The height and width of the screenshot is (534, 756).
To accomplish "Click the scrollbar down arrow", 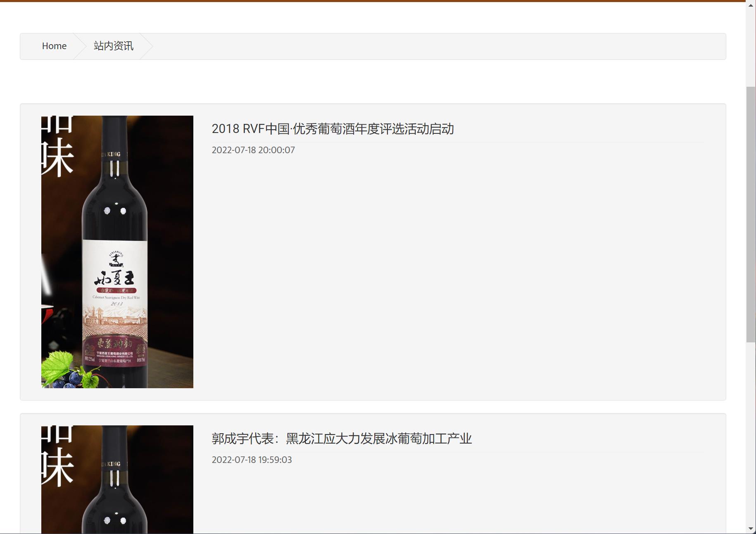I will [751, 529].
